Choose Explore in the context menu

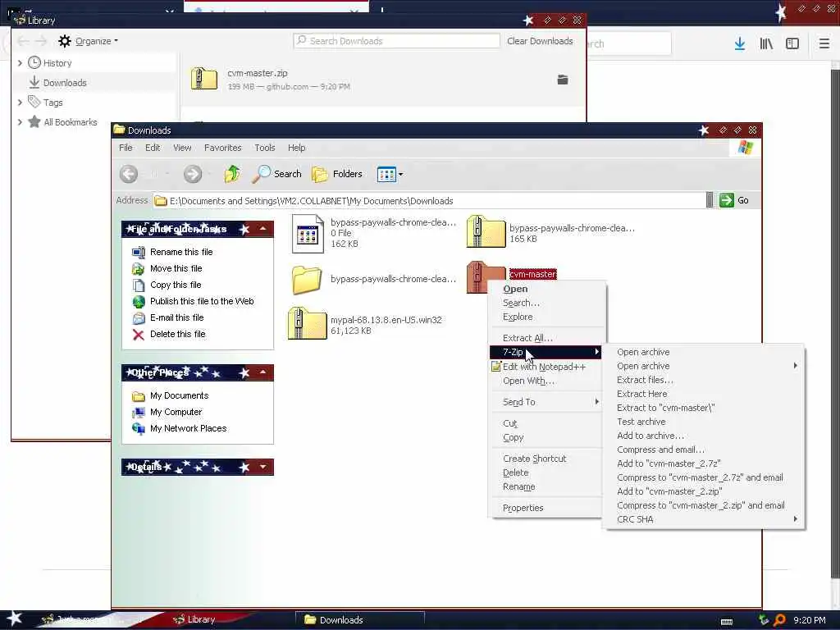(518, 317)
